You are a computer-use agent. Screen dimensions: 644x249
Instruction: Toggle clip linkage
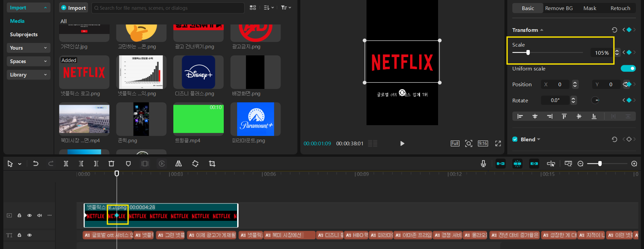pyautogui.click(x=534, y=163)
